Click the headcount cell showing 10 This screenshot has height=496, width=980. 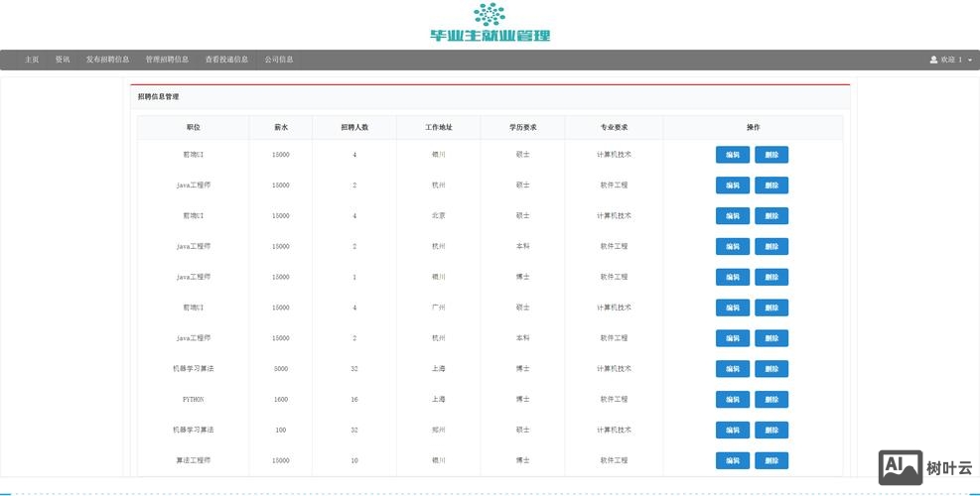(354, 460)
